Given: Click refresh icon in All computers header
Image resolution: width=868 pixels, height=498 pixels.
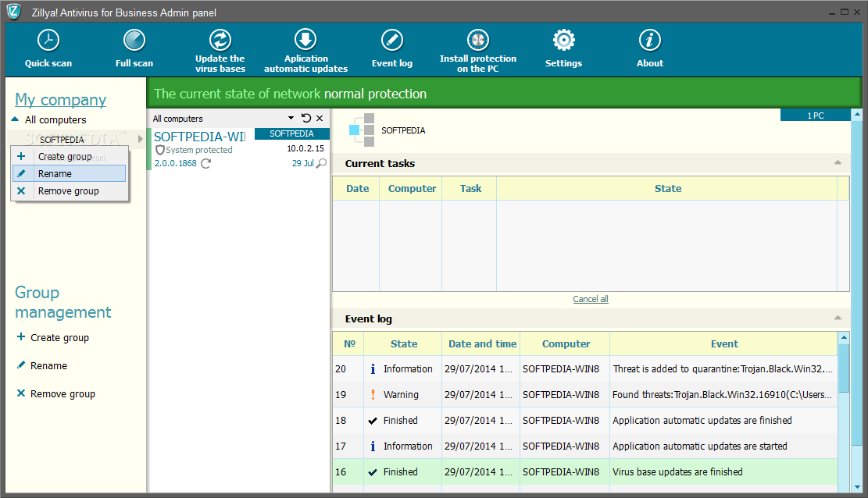Looking at the screenshot, I should (x=306, y=118).
